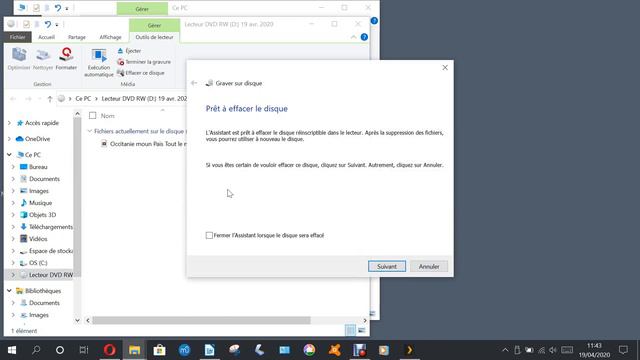Click the Up one level arrow

50,99
